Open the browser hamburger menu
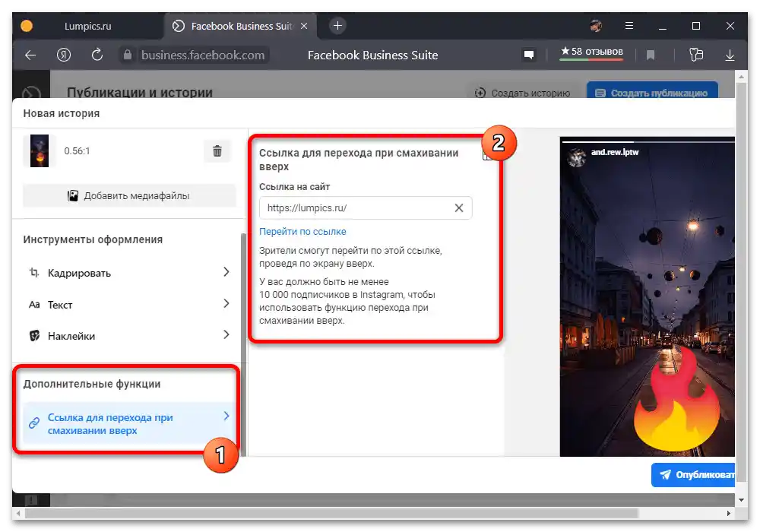 click(x=629, y=26)
